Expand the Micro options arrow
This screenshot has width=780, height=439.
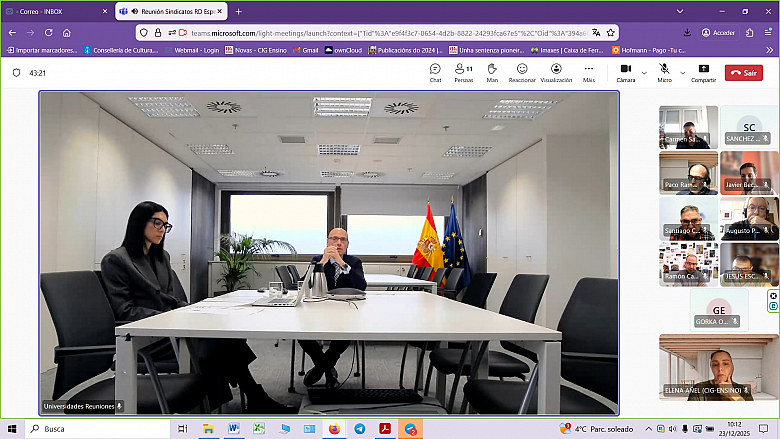click(683, 72)
